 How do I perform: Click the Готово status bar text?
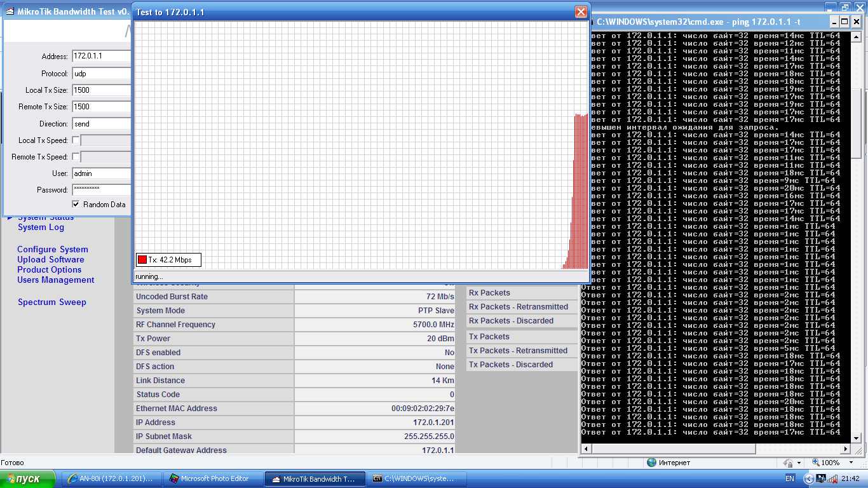click(x=12, y=463)
